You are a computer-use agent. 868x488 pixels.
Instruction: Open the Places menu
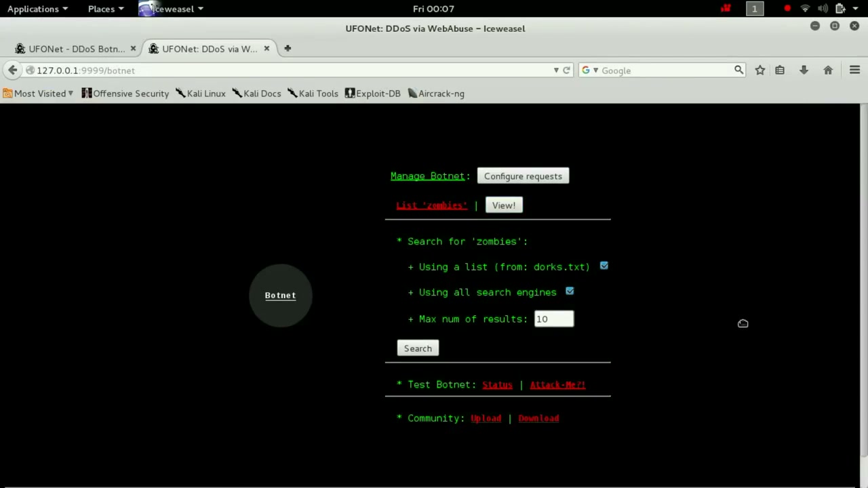coord(106,9)
